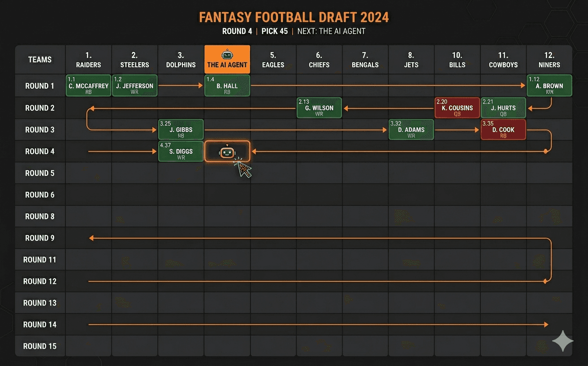588x366 pixels.
Task: Select the empty Eagles Round 4 cell
Action: click(x=273, y=151)
